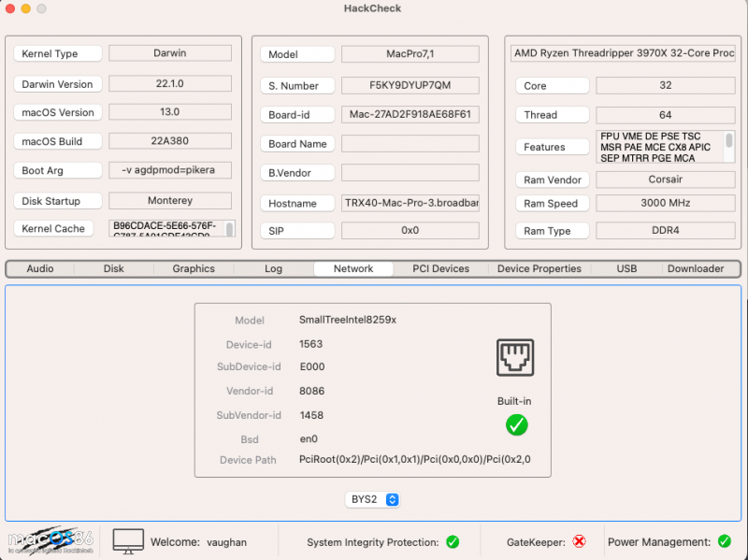The image size is (748, 560).
Task: Click the Features label button
Action: (x=552, y=147)
